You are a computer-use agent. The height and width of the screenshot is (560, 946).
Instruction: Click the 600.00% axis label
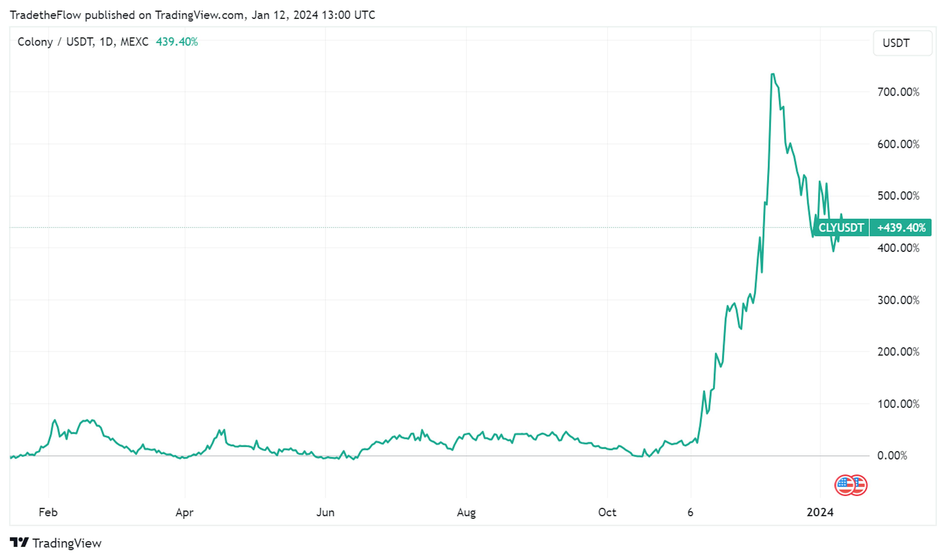[898, 144]
